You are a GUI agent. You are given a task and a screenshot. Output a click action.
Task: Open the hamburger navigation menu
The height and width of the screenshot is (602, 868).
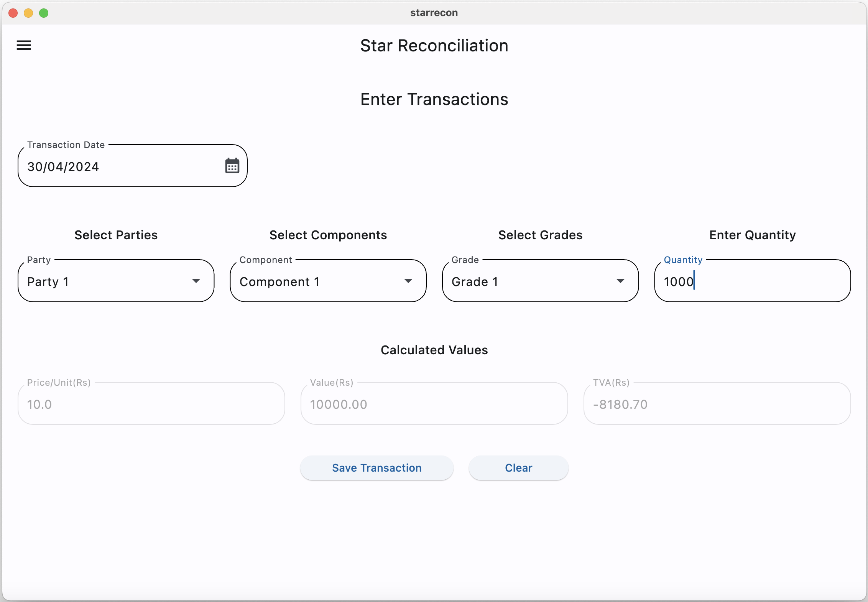pos(24,45)
